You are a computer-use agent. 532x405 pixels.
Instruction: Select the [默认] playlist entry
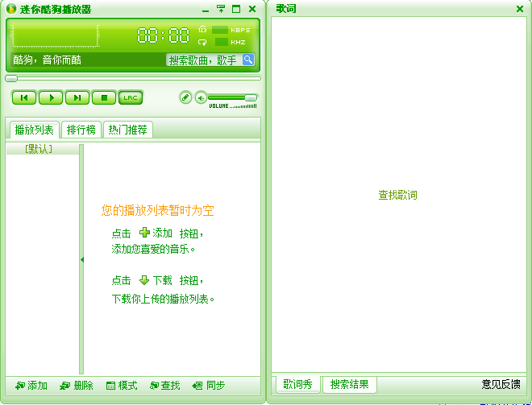[x=39, y=149]
